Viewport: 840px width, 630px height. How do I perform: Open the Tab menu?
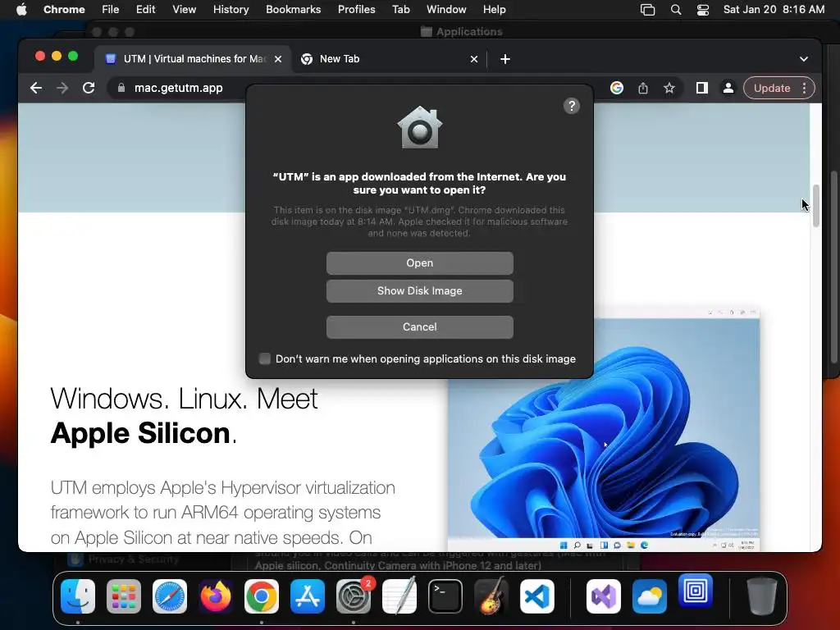click(400, 9)
